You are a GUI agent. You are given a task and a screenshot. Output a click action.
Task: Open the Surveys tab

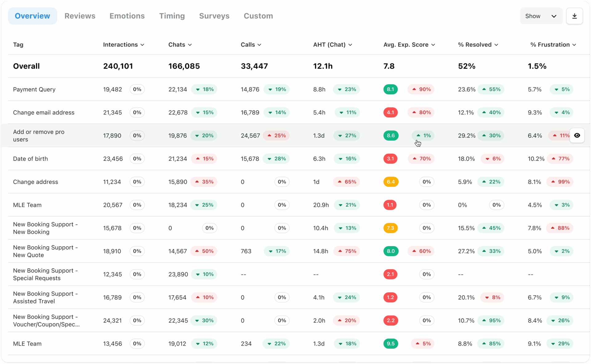214,16
